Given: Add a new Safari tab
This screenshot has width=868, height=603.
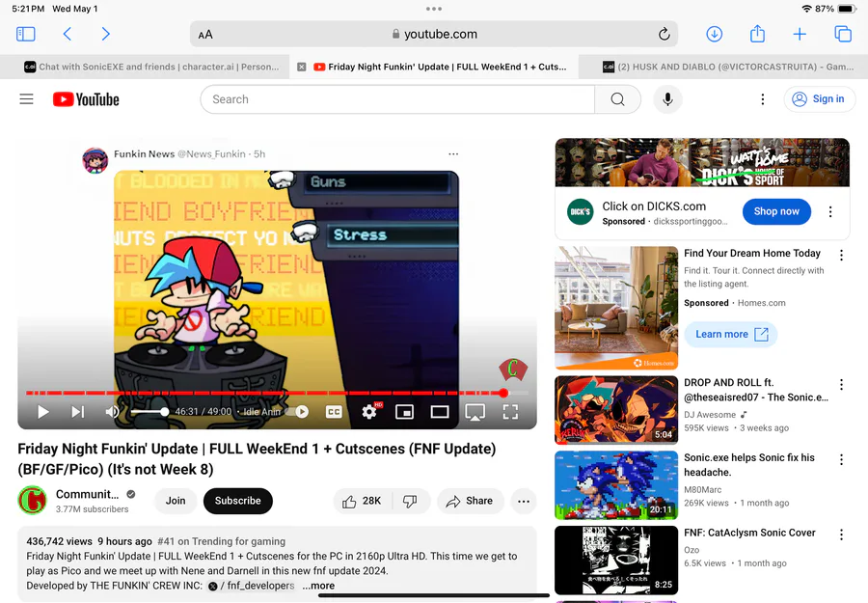Looking at the screenshot, I should [x=800, y=35].
